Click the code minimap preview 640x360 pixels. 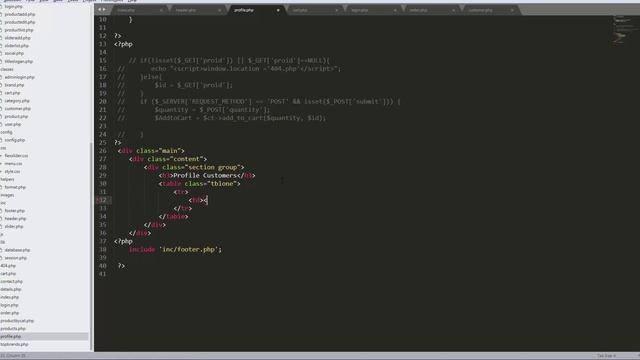[x=622, y=31]
